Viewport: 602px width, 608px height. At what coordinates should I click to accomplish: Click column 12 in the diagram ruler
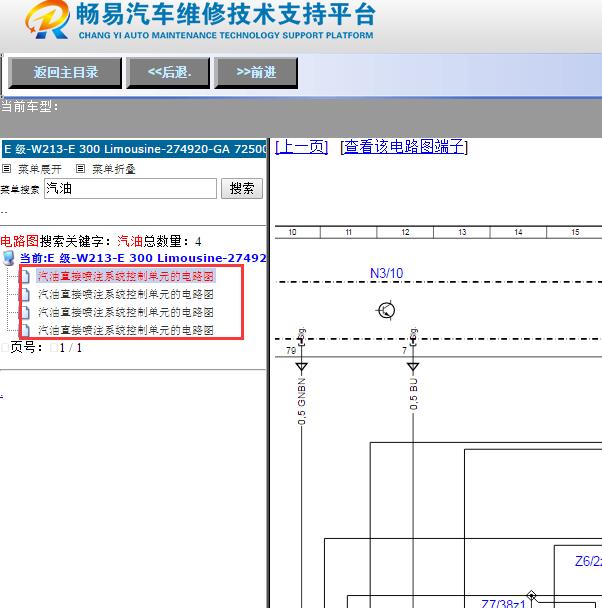point(405,232)
